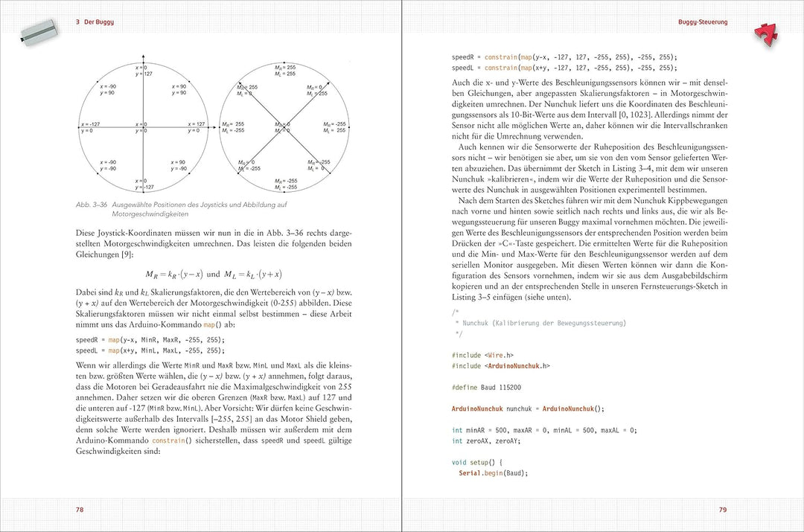804x532 pixels.
Task: Click page number 78
Action: [x=80, y=510]
